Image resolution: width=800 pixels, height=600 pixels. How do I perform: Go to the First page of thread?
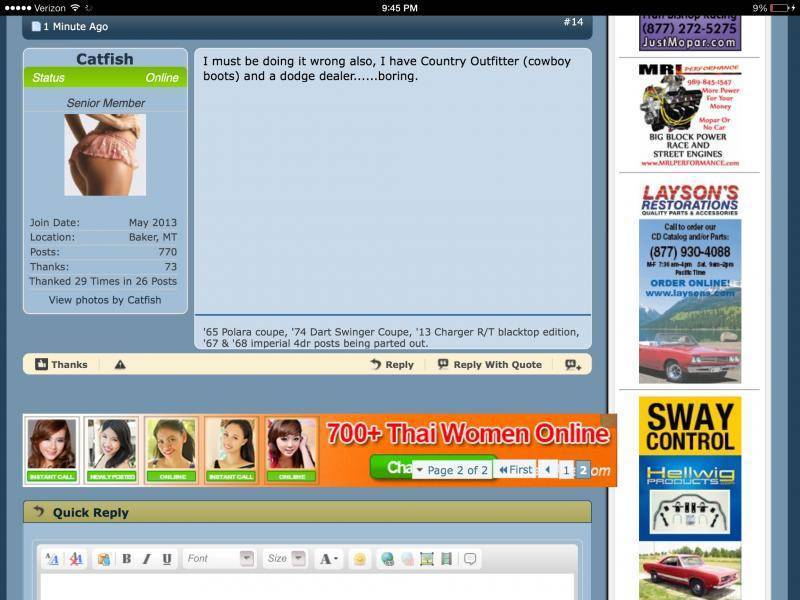(x=515, y=470)
